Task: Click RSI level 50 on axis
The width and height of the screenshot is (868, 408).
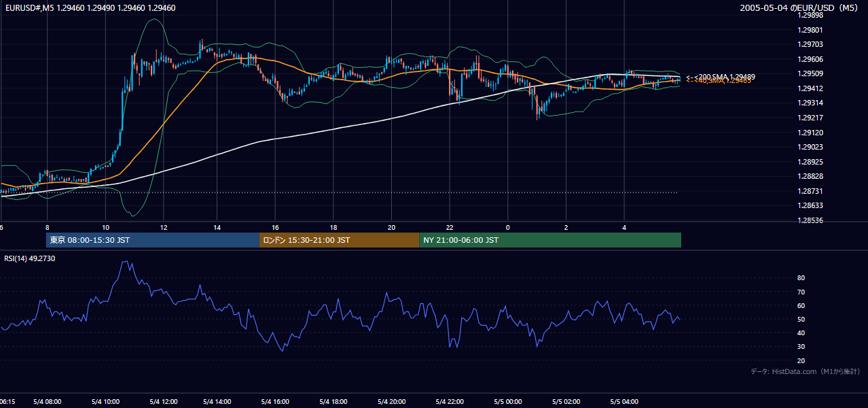Action: coord(801,319)
